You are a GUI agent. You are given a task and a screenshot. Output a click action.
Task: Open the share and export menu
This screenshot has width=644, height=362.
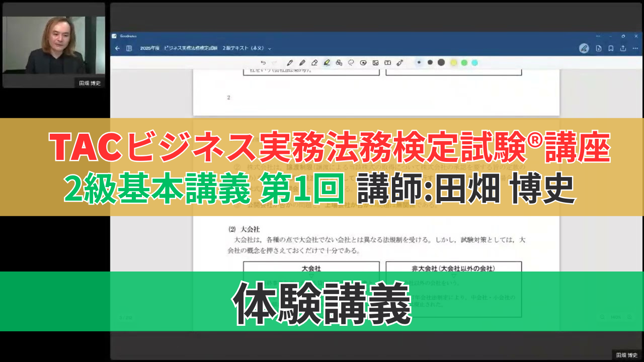(x=623, y=48)
